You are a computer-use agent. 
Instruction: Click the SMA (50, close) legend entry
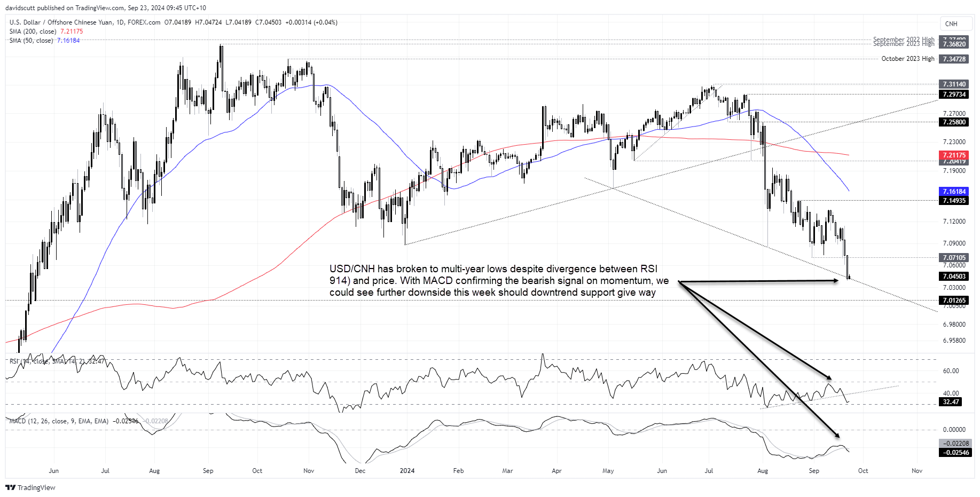[x=44, y=41]
